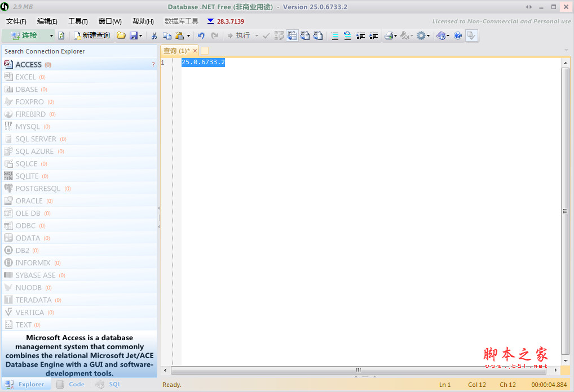574x392 pixels.
Task: Select the TERADATA connection type
Action: point(80,300)
